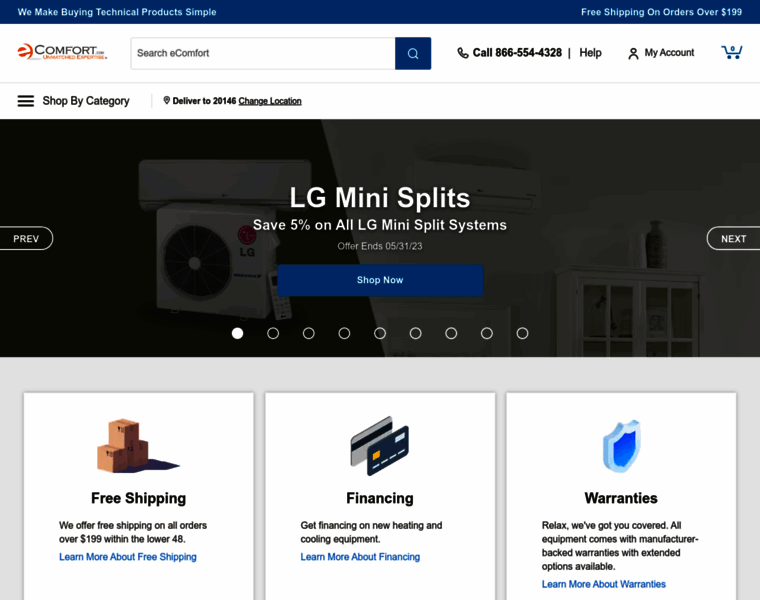Click the eComfort logo
760x600 pixels.
click(x=62, y=52)
